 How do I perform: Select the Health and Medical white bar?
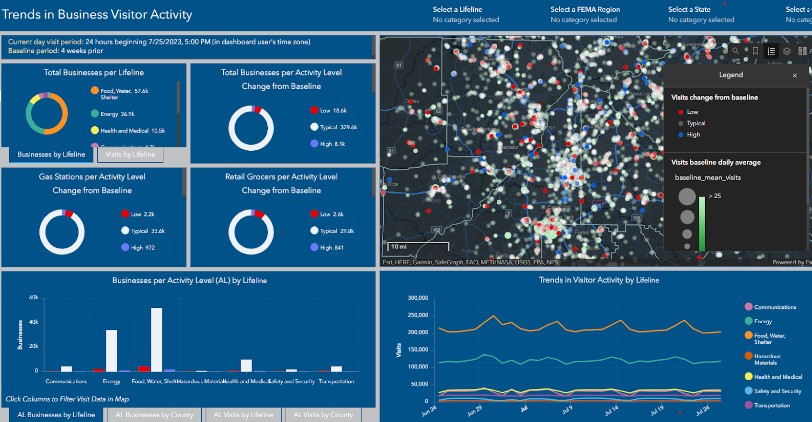246,366
